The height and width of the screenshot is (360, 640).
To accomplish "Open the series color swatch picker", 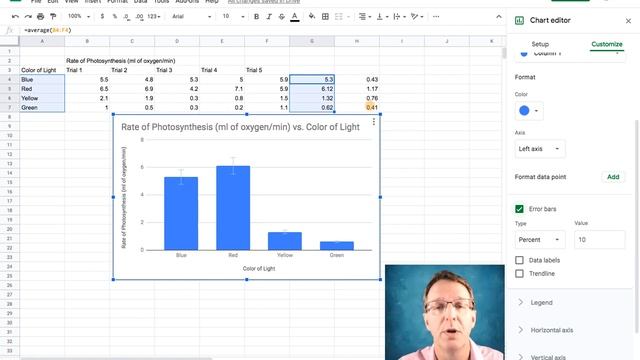I will coord(529,111).
